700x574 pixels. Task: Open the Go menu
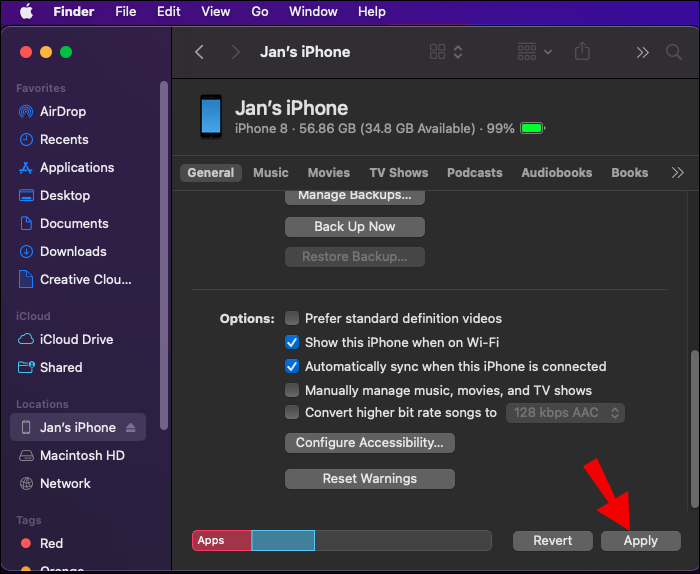[260, 12]
